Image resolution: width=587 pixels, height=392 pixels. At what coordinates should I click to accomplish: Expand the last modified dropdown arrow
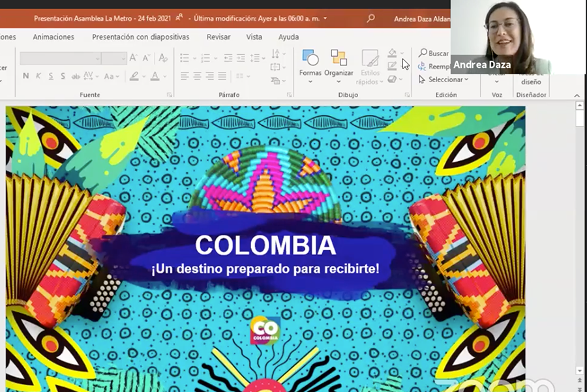[x=325, y=18]
